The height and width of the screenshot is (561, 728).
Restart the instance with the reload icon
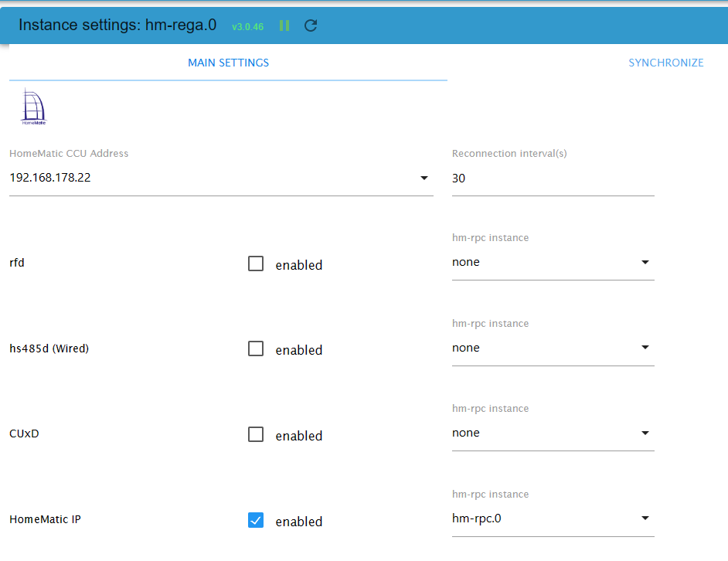tap(311, 25)
